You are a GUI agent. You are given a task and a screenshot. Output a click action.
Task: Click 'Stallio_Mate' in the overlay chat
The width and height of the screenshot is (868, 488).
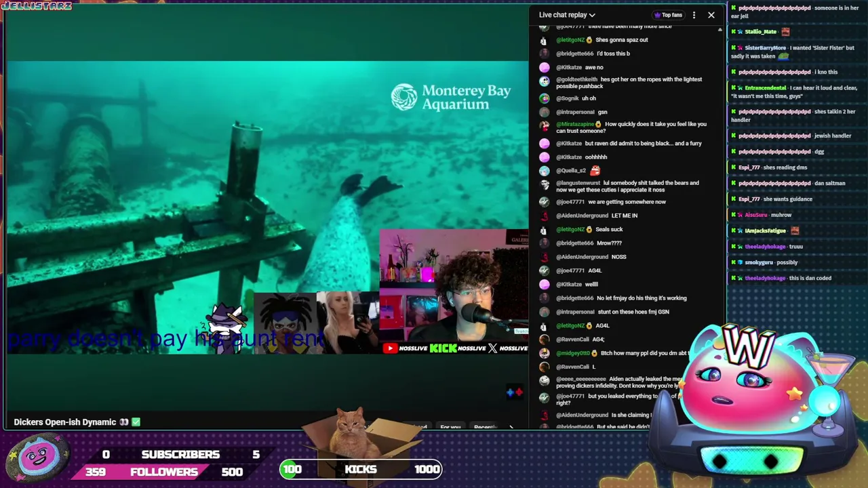click(x=760, y=32)
